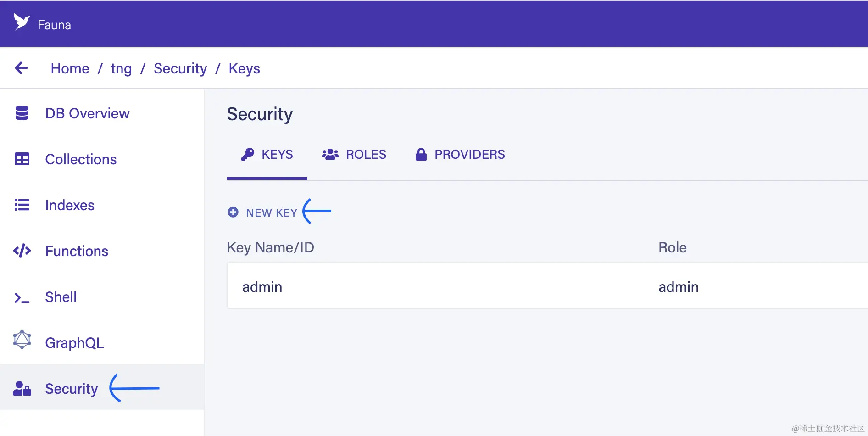The width and height of the screenshot is (868, 436).
Task: Open the tng database breadcrumb
Action: point(121,69)
